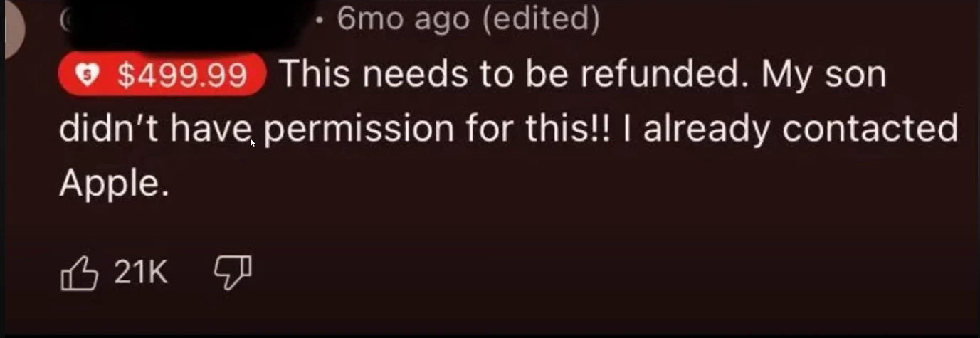Click the 21K like count

[x=140, y=273]
